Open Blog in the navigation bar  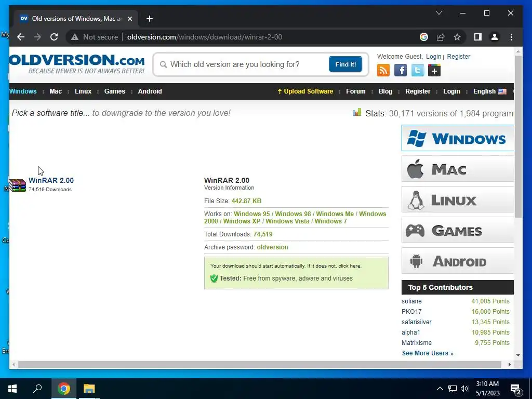click(385, 91)
